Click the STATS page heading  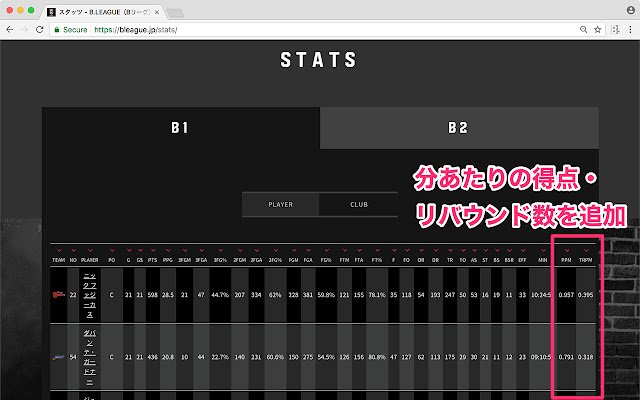click(318, 60)
